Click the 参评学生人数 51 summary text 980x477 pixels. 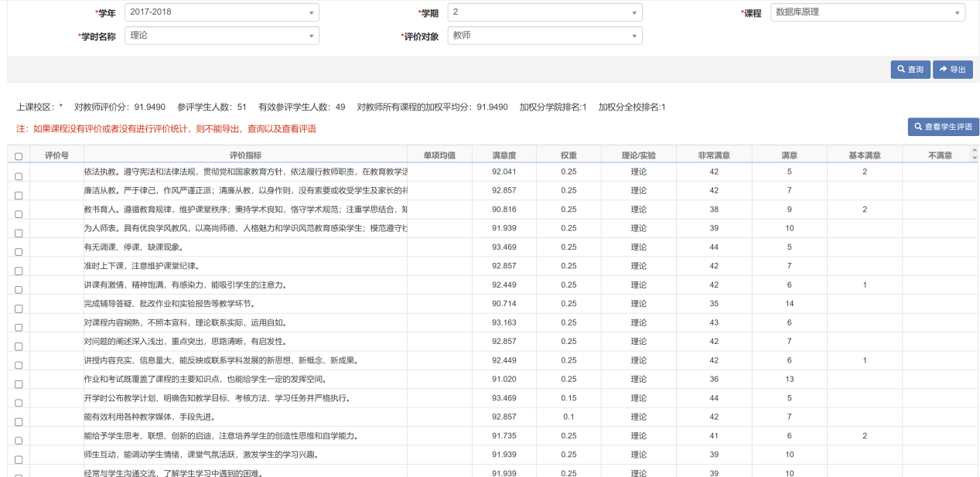[212, 107]
